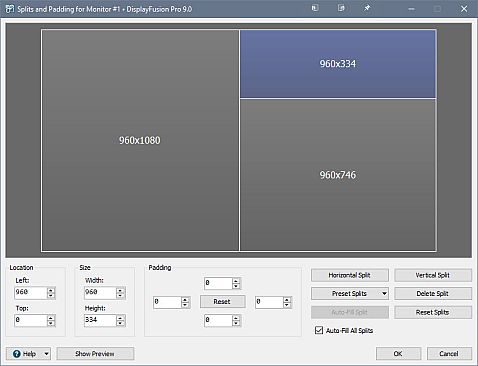Click the DisplayFusion app icon in title bar
Screen dimensions: 478x366
[10, 9]
